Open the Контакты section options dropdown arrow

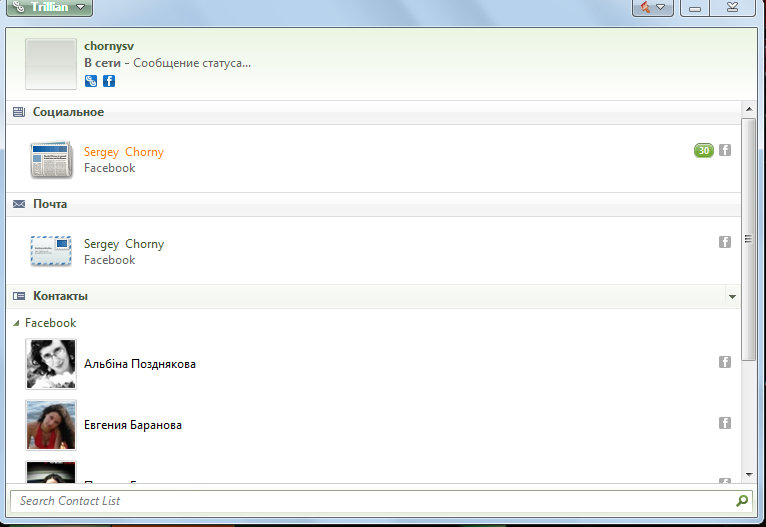tap(732, 296)
